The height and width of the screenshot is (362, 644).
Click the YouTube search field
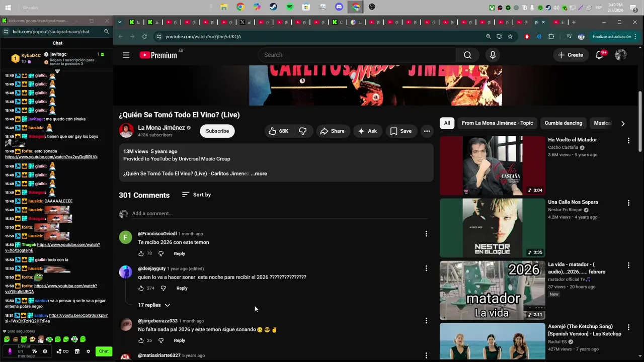pyautogui.click(x=357, y=55)
